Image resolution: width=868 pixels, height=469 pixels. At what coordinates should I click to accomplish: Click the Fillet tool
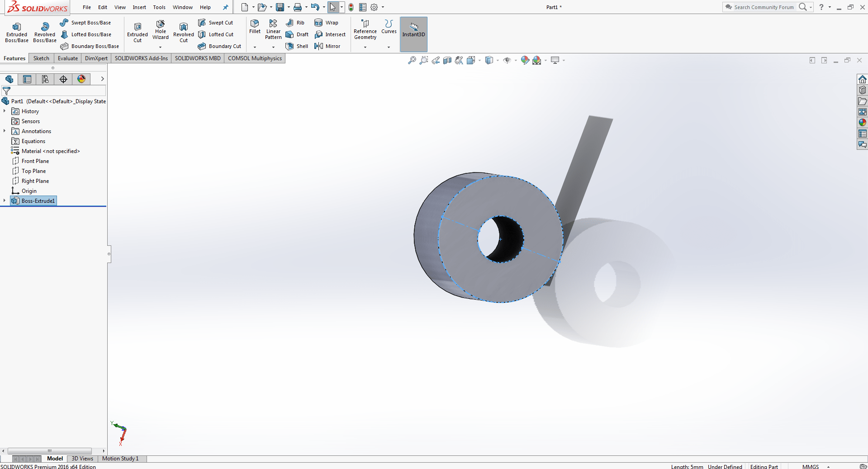pos(255,27)
